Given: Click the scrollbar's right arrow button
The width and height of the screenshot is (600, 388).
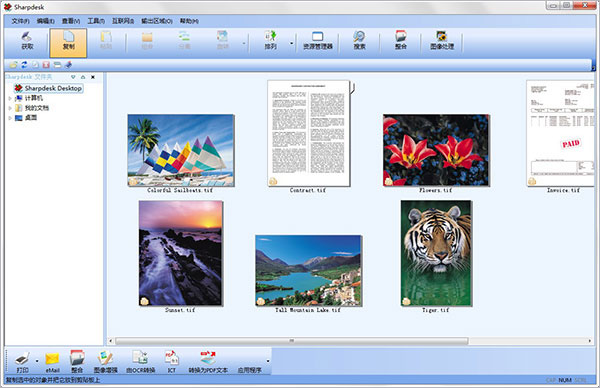Looking at the screenshot, I should (590, 341).
